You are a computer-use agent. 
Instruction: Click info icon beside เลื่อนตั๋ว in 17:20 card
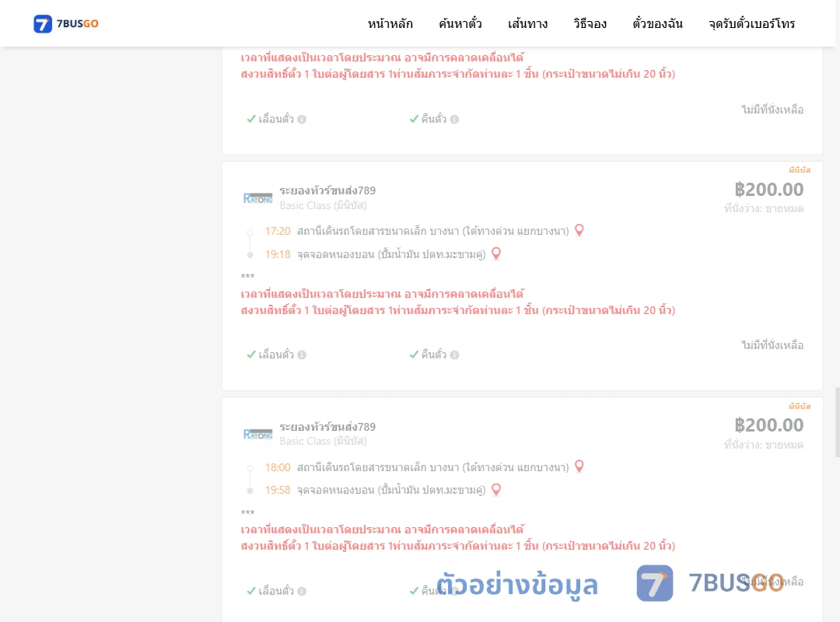point(302,355)
